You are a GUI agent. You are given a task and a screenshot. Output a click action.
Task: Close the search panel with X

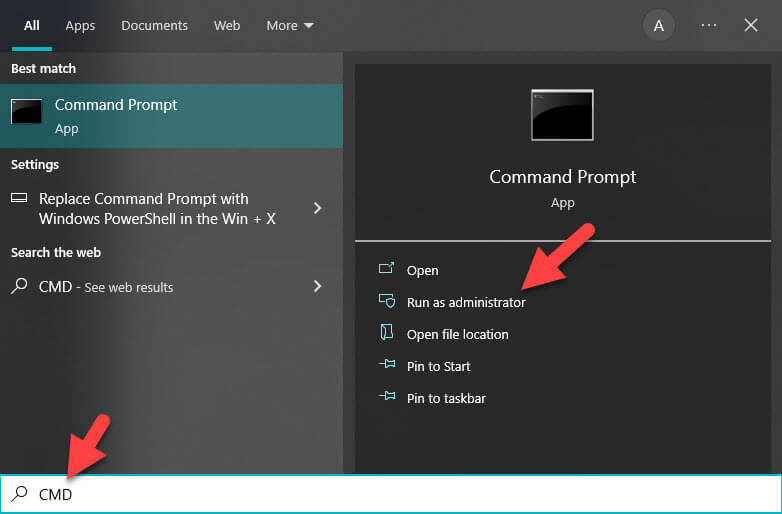(751, 26)
